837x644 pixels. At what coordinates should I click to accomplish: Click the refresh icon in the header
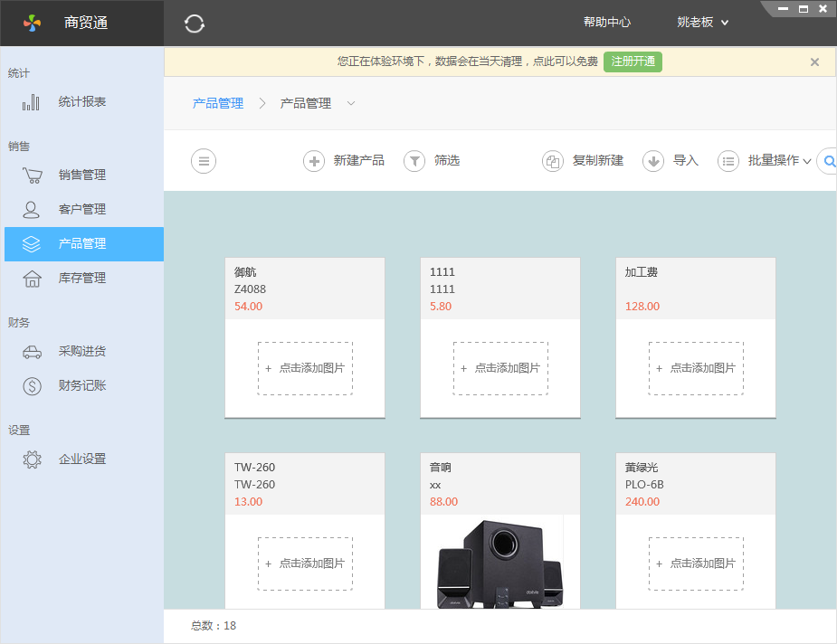pyautogui.click(x=194, y=24)
